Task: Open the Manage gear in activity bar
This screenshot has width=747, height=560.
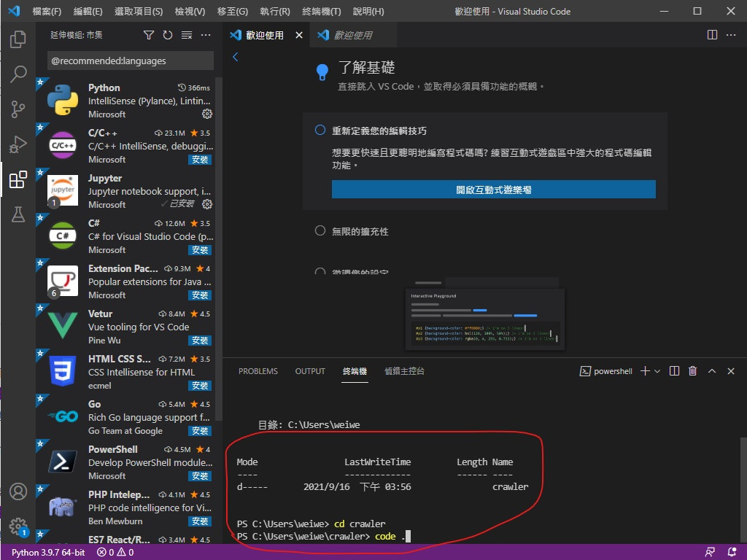Action: click(x=18, y=526)
